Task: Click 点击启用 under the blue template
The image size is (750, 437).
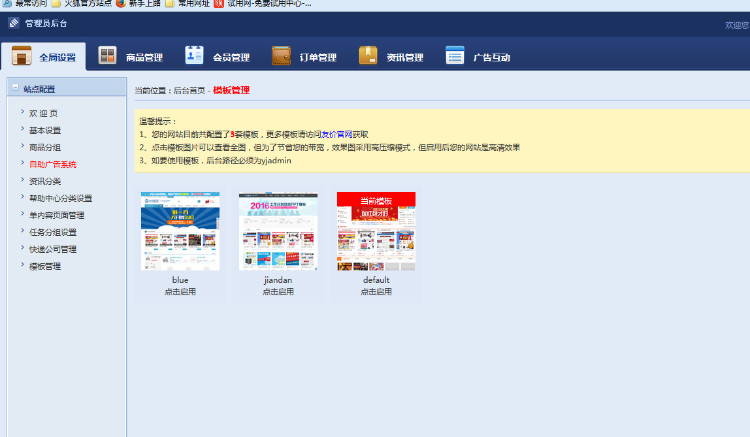Action: [x=180, y=292]
